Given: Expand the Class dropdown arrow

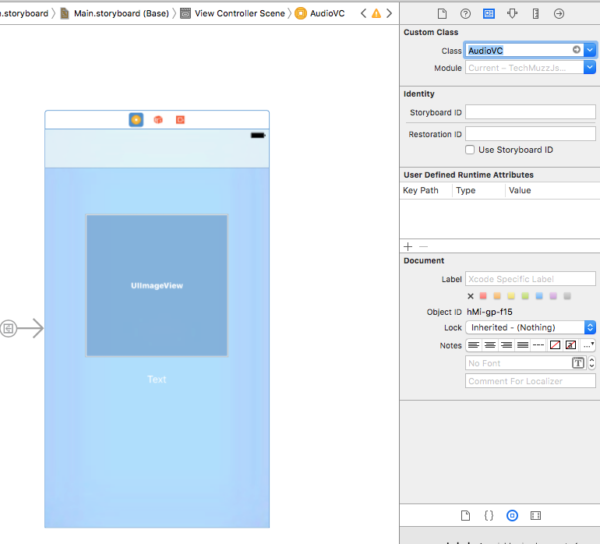Looking at the screenshot, I should click(x=590, y=50).
